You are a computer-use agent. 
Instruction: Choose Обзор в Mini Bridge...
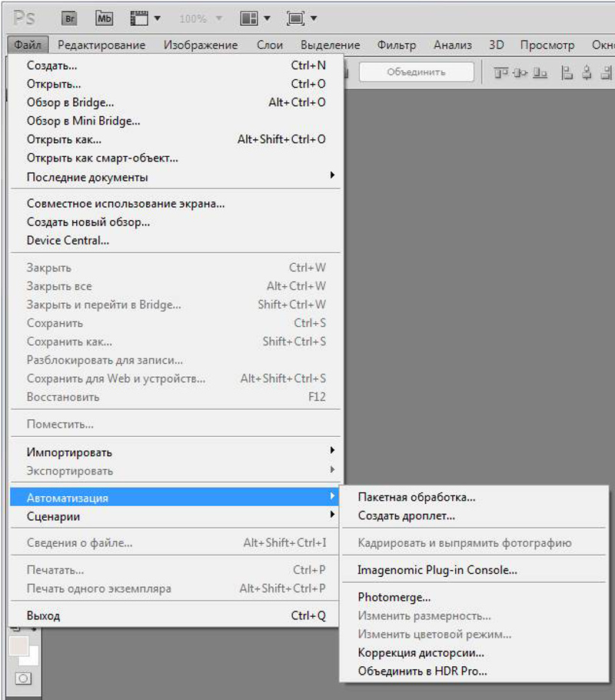click(175, 121)
